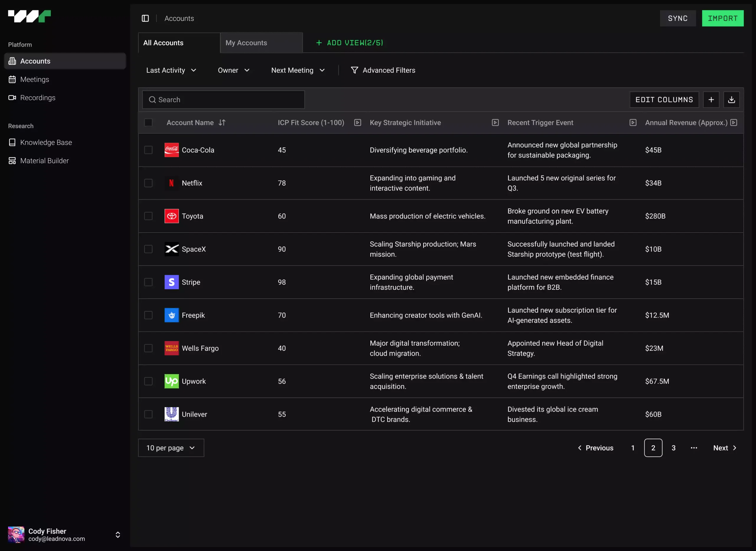Click Add View (2/5)
This screenshot has width=756, height=551.
pyautogui.click(x=349, y=43)
